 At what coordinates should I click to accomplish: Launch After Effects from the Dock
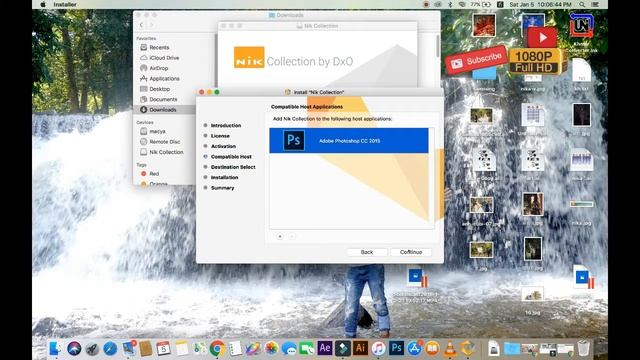pos(325,348)
